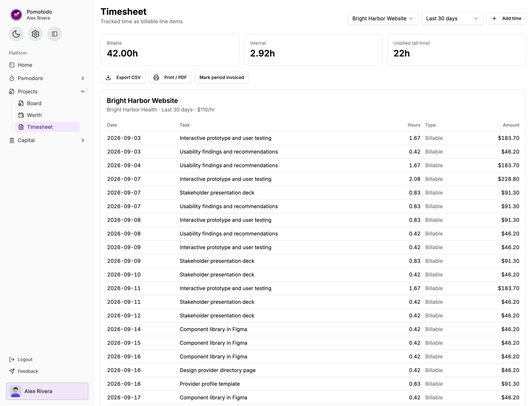Click the download icon on Export CSV
This screenshot has width=532, height=406.
(108, 77)
